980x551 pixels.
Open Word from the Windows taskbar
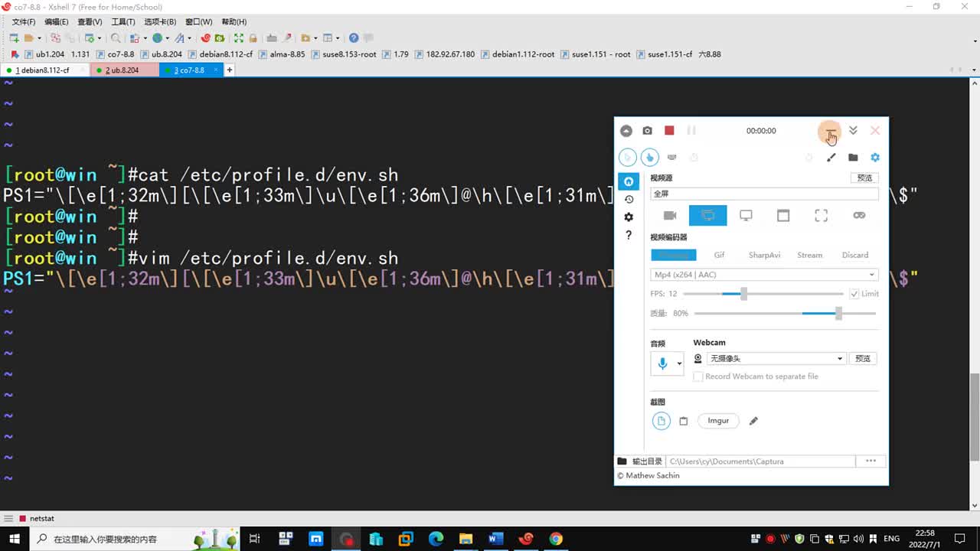coord(495,539)
